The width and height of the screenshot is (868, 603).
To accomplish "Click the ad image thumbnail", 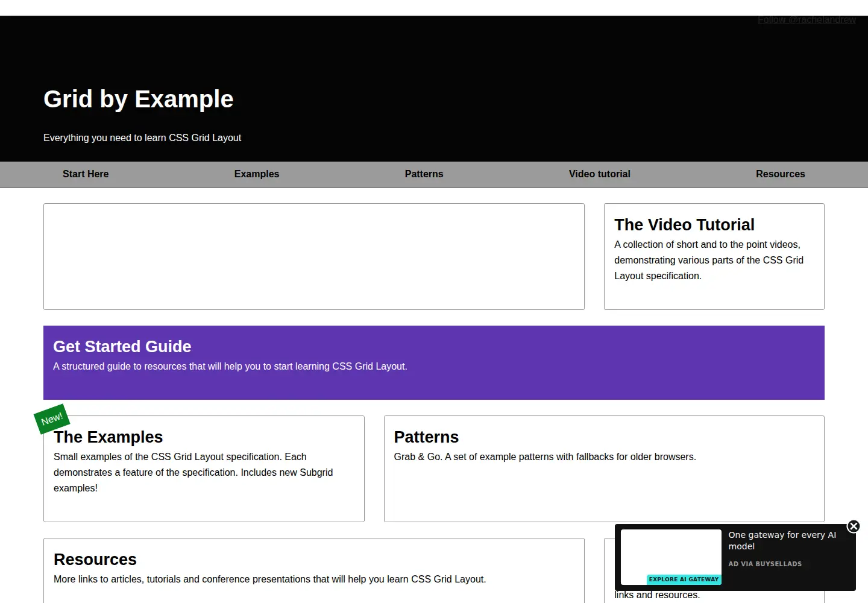I will click(x=671, y=557).
